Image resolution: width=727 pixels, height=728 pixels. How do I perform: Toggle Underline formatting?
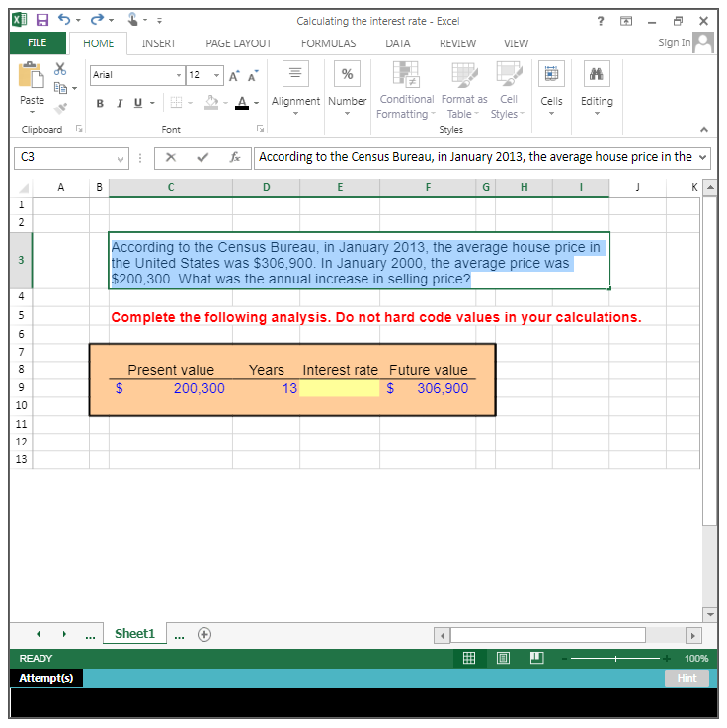coord(138,103)
